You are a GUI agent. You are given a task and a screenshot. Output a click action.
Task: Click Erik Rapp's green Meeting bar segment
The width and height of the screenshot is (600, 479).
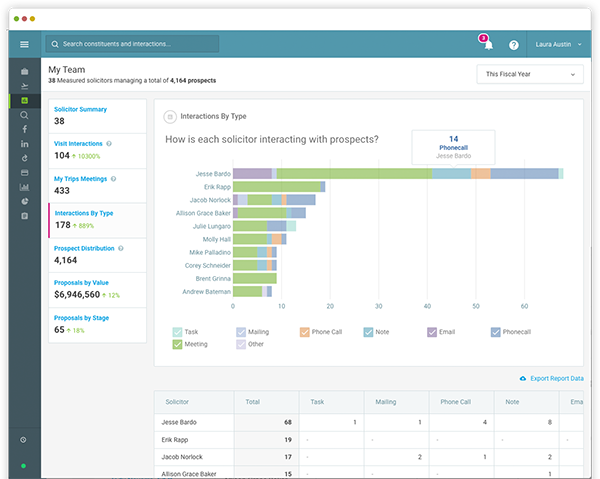click(x=276, y=186)
